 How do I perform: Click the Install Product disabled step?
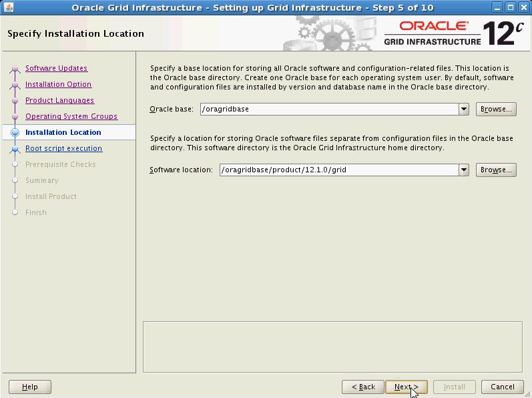click(51, 196)
